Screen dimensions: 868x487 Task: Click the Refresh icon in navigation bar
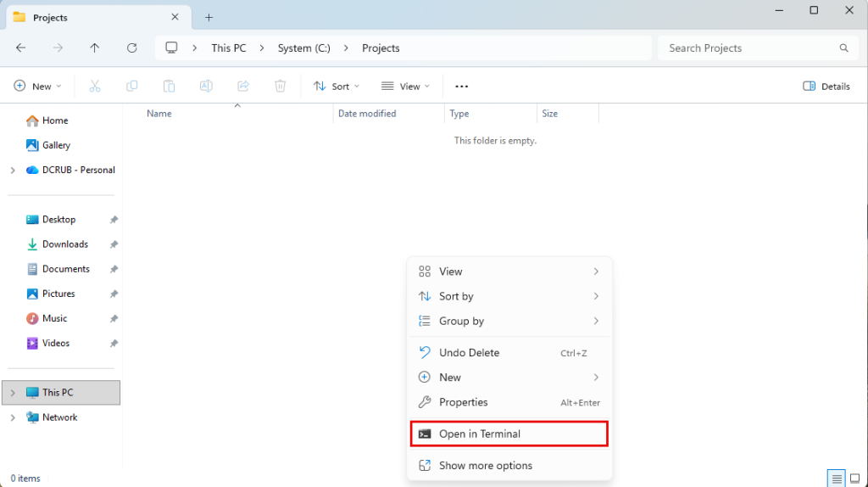point(131,48)
